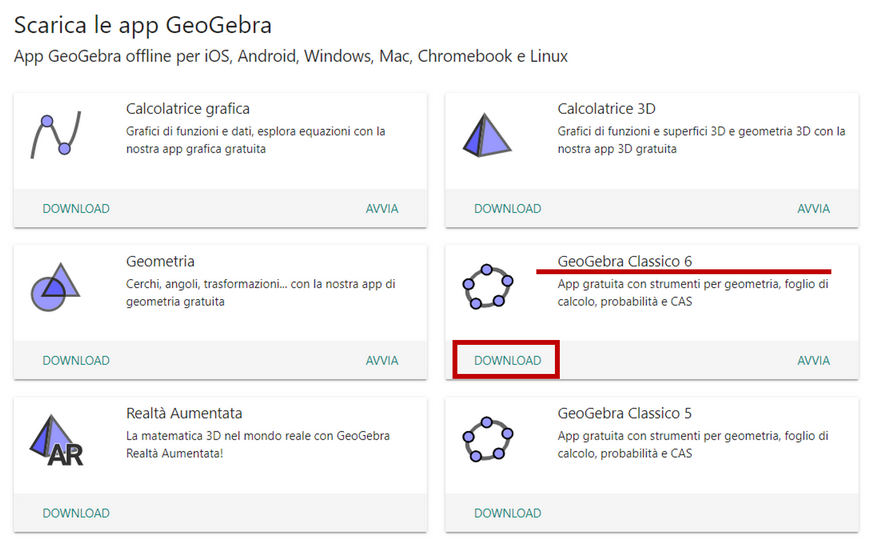Click the GeoGebra Classico 5 icon

(488, 440)
